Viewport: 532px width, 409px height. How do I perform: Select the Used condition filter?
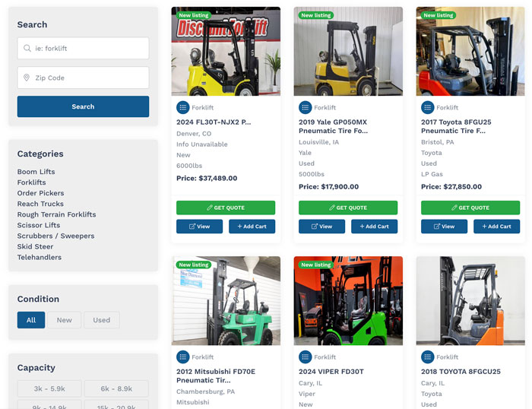[101, 320]
